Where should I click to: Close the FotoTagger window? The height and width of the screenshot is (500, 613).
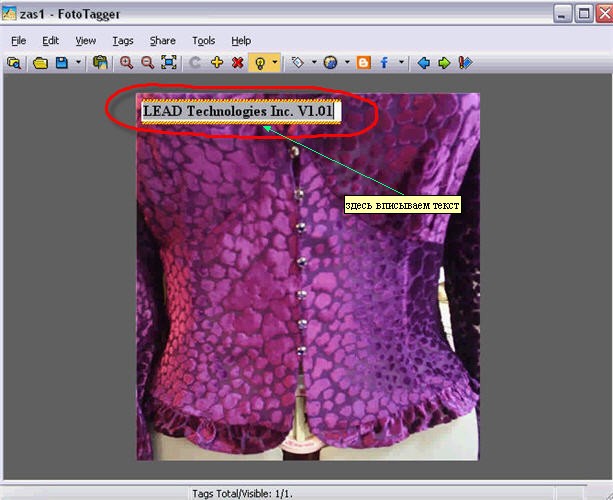(604, 14)
